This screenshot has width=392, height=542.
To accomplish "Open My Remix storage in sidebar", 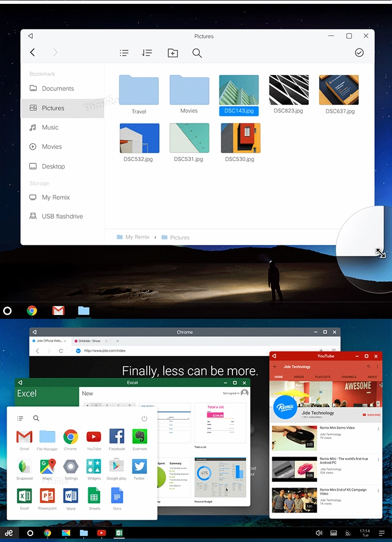I will (x=62, y=198).
